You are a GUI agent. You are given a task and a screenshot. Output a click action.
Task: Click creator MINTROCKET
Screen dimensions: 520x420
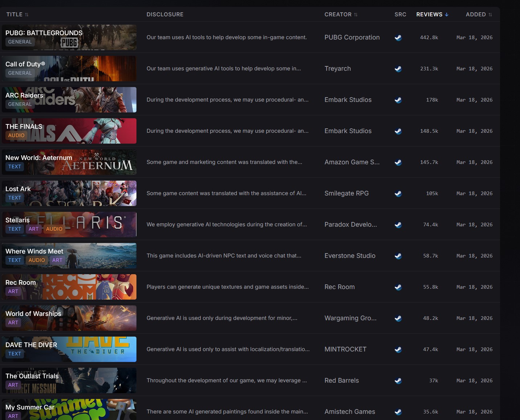345,349
